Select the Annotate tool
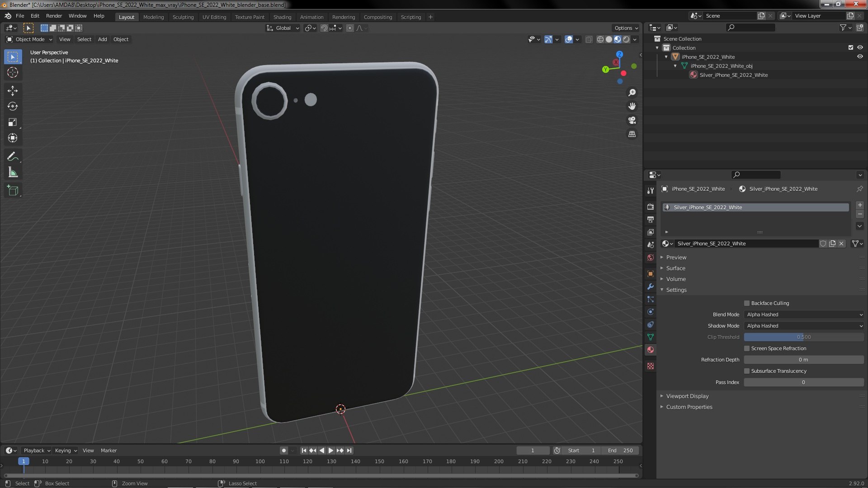868x488 pixels. 13,157
